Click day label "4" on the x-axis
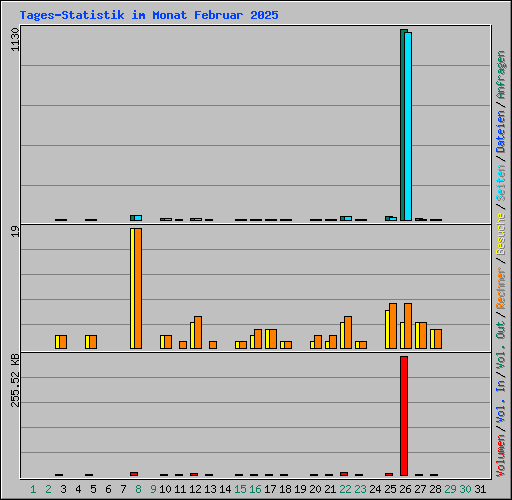 pos(78,489)
